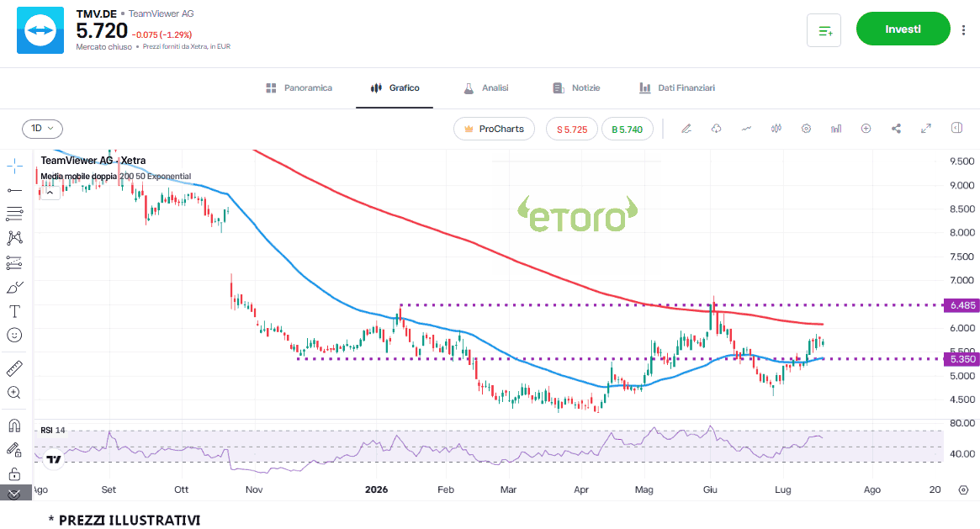Open the fullscreen expand icon

[925, 129]
